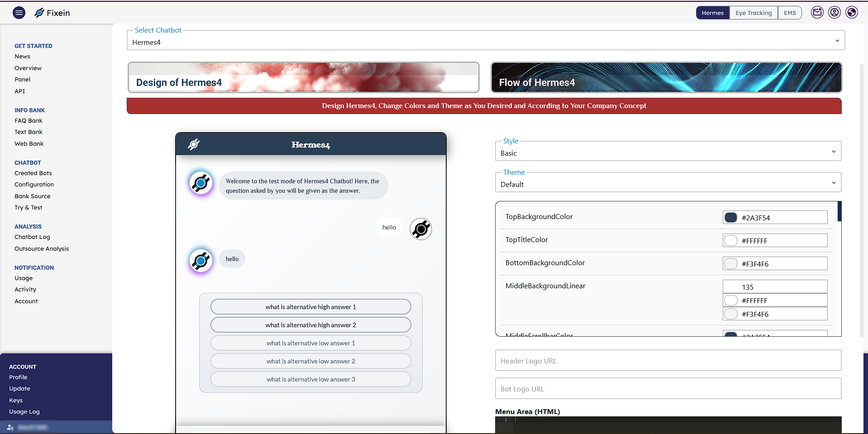Click the Fixein logo in the top bar

pos(52,13)
